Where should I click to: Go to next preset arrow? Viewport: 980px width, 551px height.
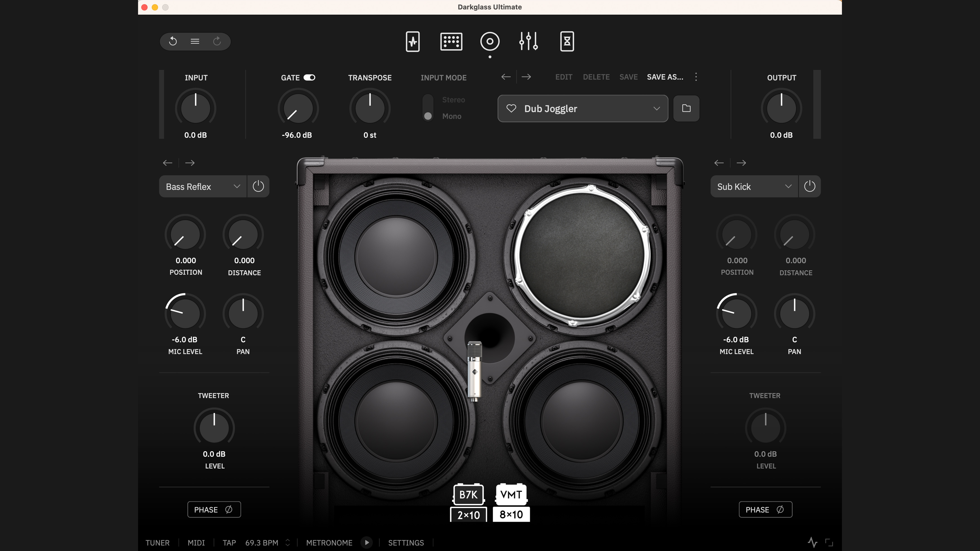tap(526, 77)
